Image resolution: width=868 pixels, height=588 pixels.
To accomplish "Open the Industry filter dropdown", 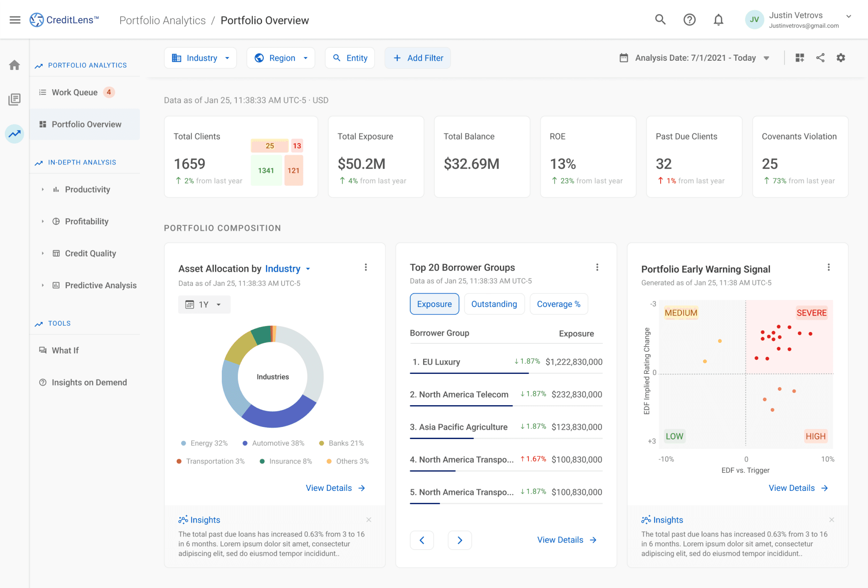I will point(200,58).
